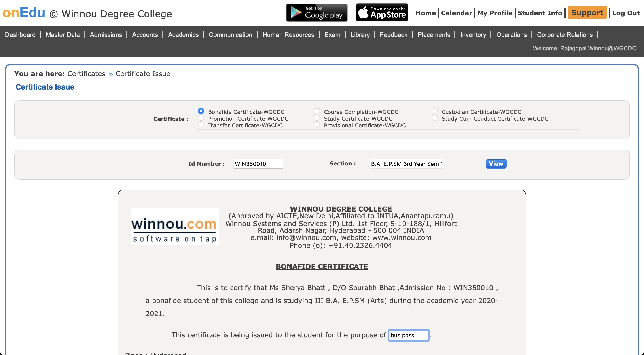Select Promotion Certificate-WGCDC radio option

(x=201, y=118)
